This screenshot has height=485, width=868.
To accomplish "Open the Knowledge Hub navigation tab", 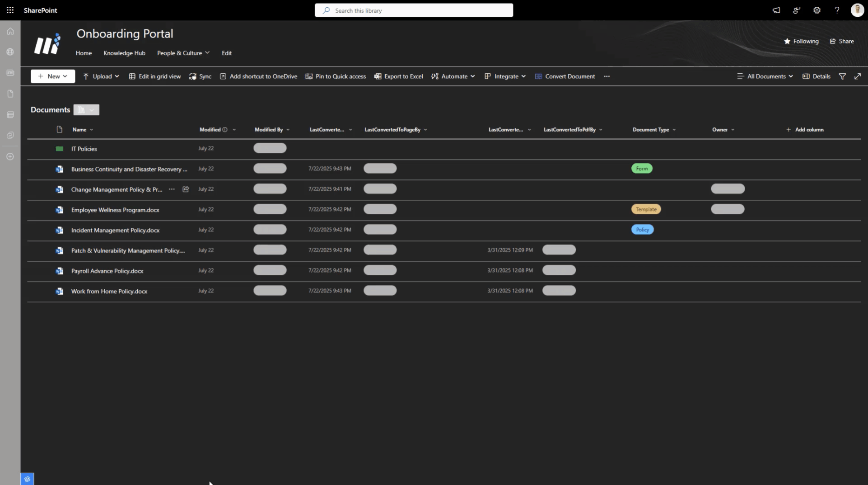I will pos(124,53).
